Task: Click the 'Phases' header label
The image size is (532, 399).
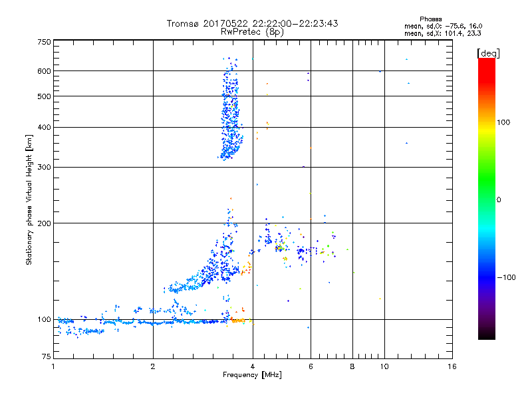Action: click(430, 19)
